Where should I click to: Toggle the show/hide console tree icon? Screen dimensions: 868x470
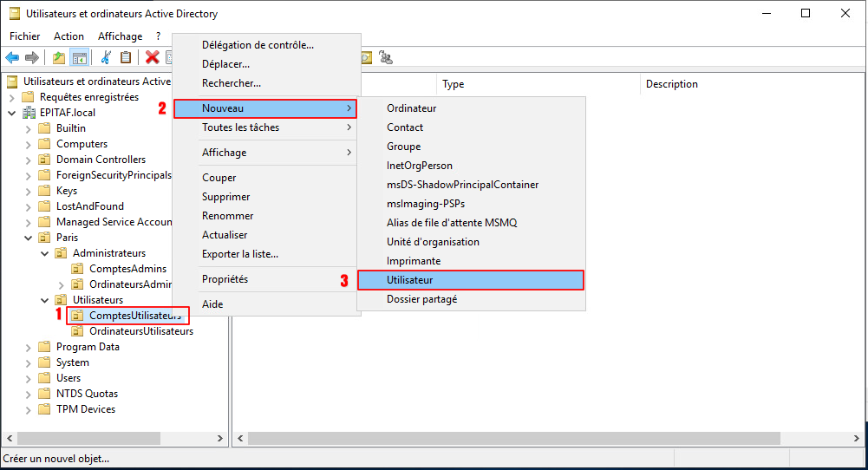pos(79,58)
